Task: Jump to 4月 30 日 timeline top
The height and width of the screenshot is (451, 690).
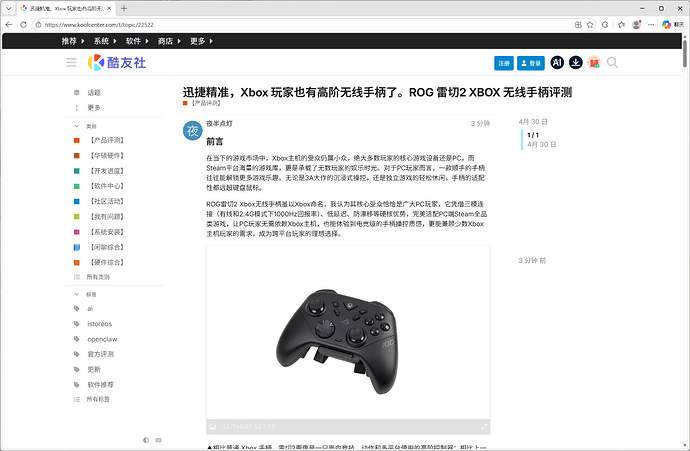Action: pos(533,121)
